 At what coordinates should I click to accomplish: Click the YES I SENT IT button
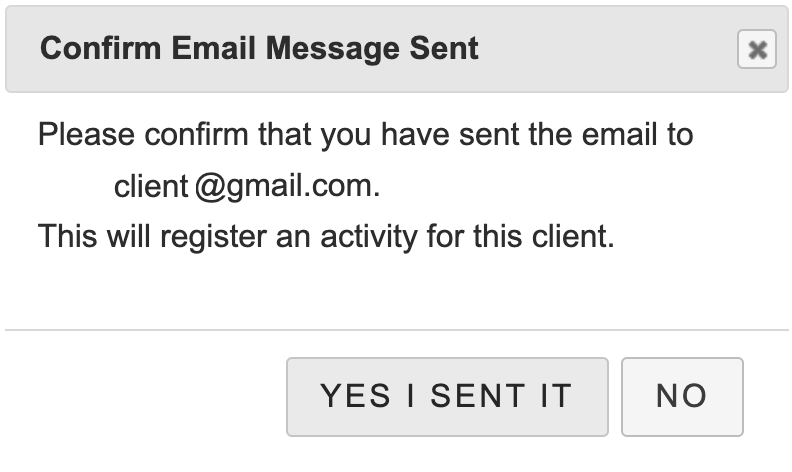(446, 396)
